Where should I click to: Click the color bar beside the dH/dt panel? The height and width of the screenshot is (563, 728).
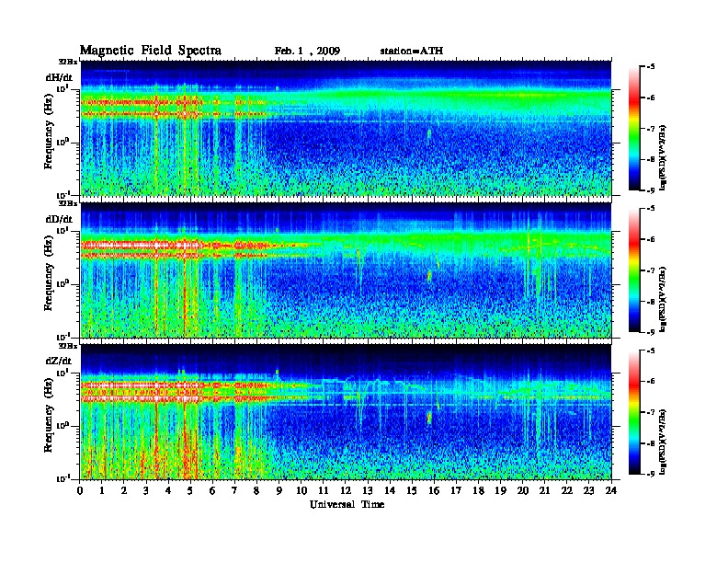tap(634, 129)
